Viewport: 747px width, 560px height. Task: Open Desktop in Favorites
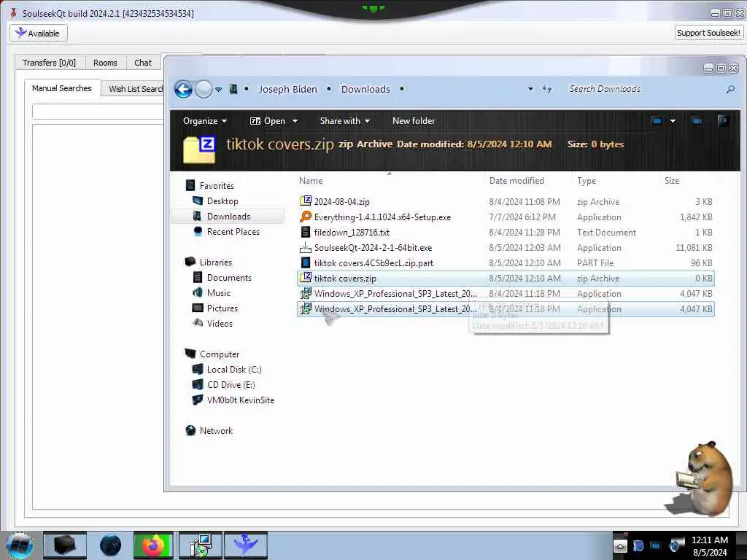222,201
